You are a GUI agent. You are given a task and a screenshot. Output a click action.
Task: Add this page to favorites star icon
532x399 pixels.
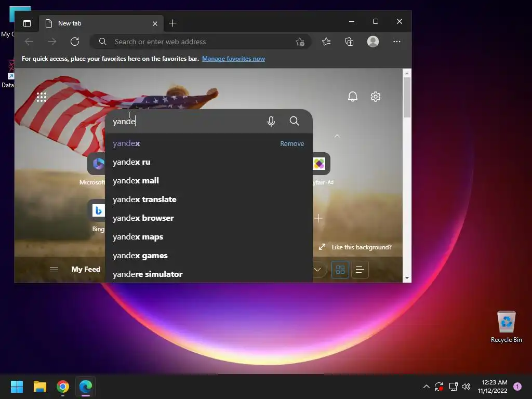click(300, 42)
